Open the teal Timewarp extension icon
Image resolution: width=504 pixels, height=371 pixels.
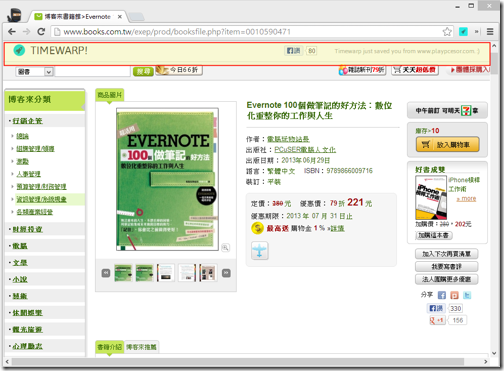click(463, 32)
